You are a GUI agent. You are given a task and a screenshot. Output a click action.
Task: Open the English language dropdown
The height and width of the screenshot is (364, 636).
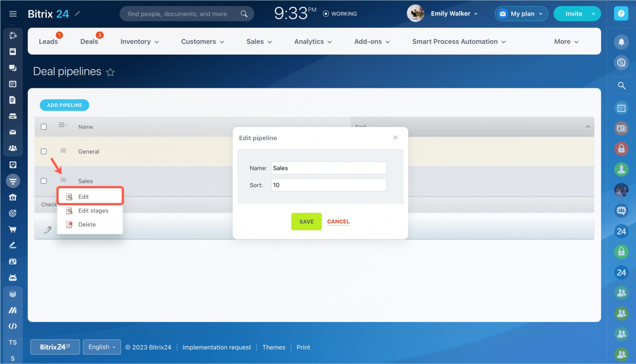[102, 347]
